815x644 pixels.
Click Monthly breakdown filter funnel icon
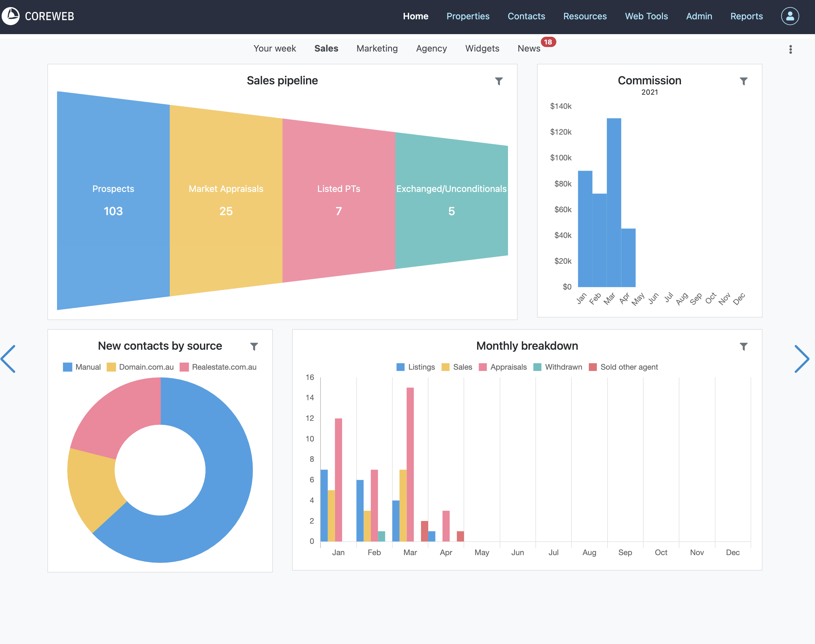tap(743, 346)
